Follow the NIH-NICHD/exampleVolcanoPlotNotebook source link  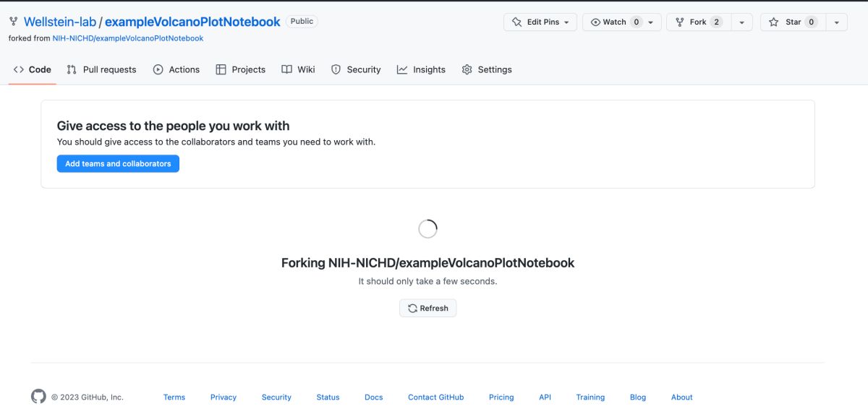point(128,38)
